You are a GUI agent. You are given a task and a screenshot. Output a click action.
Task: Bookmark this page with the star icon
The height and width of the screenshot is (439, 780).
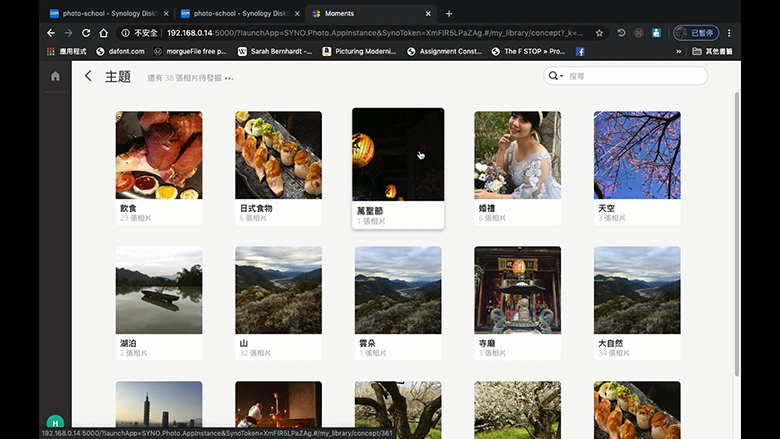pyautogui.click(x=599, y=33)
